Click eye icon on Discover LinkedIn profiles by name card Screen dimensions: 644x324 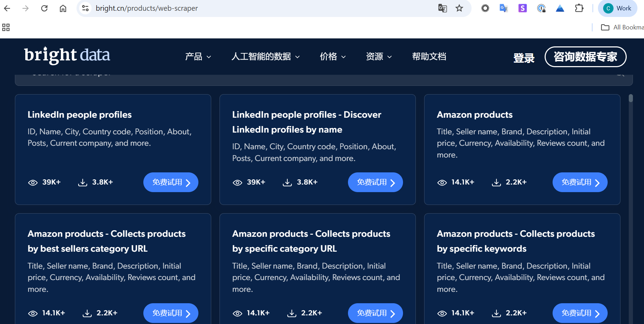coord(238,182)
